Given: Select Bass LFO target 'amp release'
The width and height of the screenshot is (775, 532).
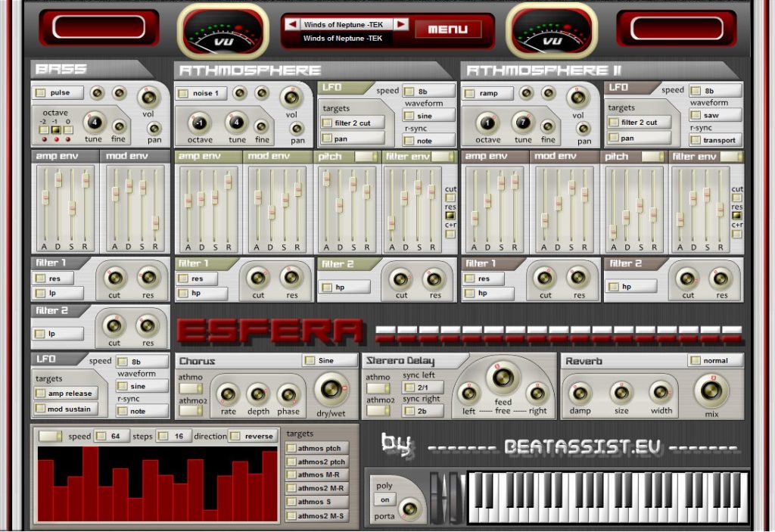Looking at the screenshot, I should coord(66,393).
